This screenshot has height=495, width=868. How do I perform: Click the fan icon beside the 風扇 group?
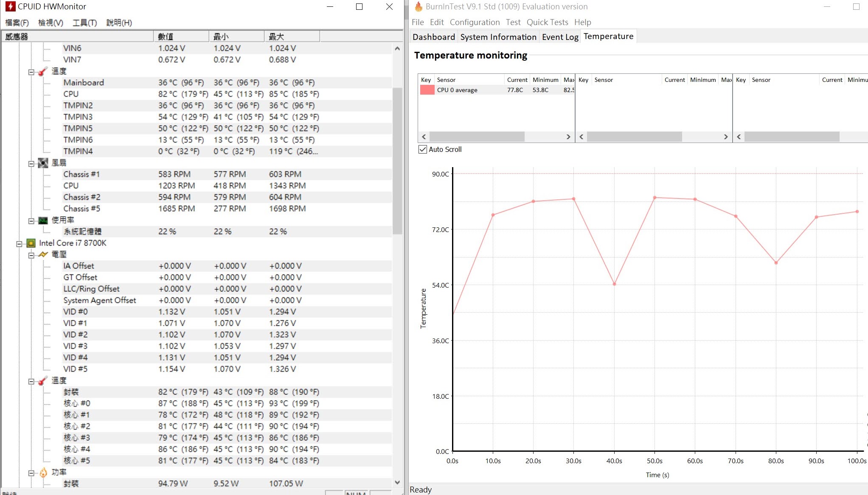43,163
